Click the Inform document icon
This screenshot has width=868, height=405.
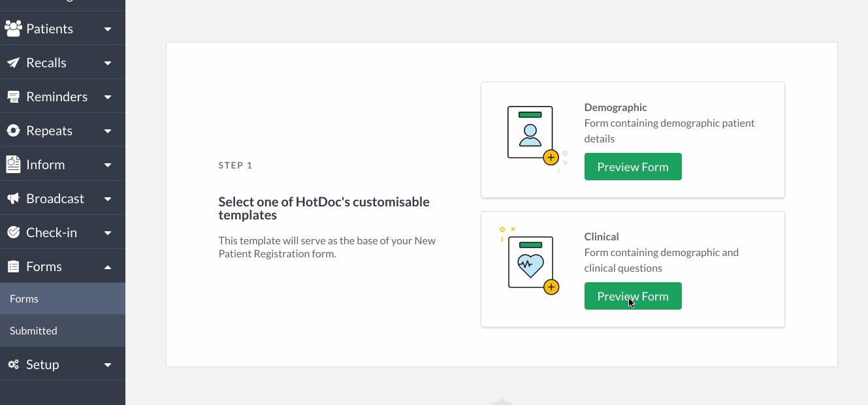pos(13,165)
